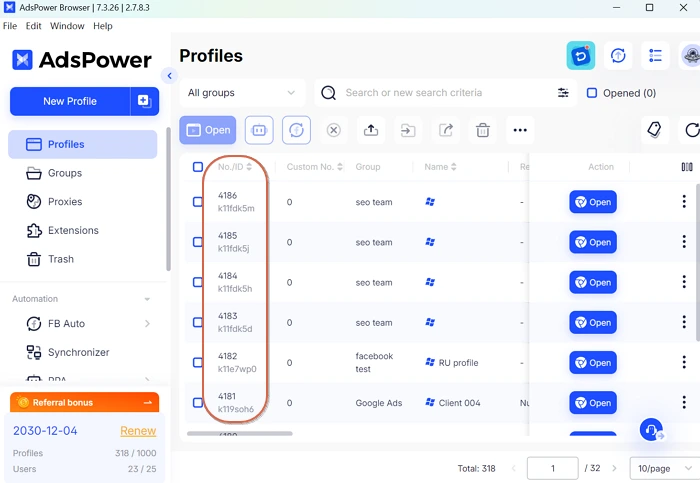Click the user avatar icon
The image size is (700, 483).
[691, 56]
